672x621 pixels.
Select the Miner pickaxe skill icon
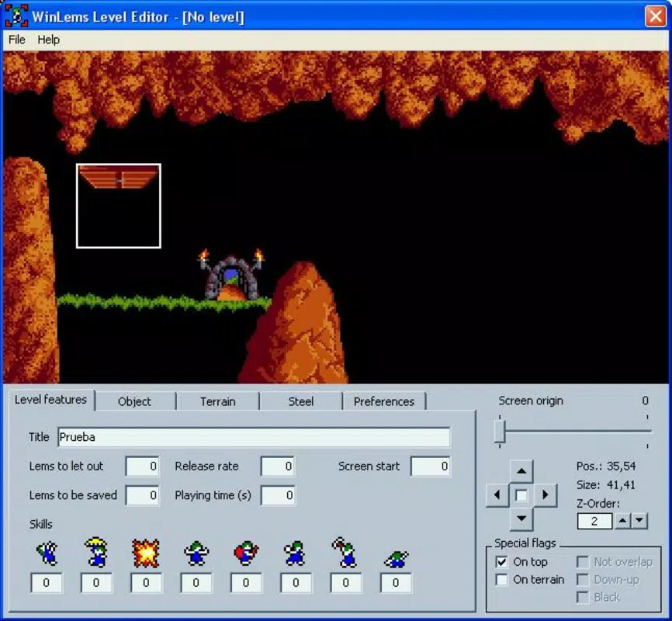click(345, 552)
